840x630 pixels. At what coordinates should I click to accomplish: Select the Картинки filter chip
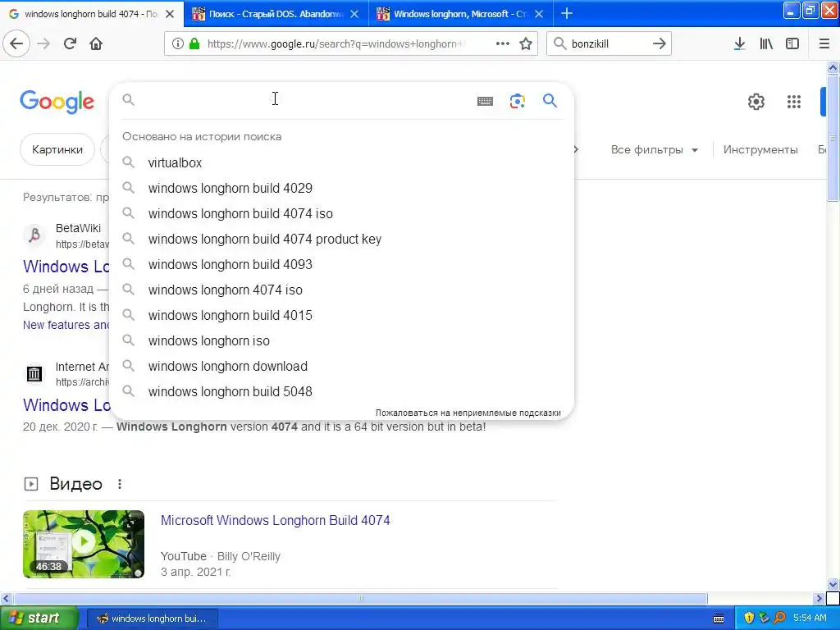tap(57, 149)
